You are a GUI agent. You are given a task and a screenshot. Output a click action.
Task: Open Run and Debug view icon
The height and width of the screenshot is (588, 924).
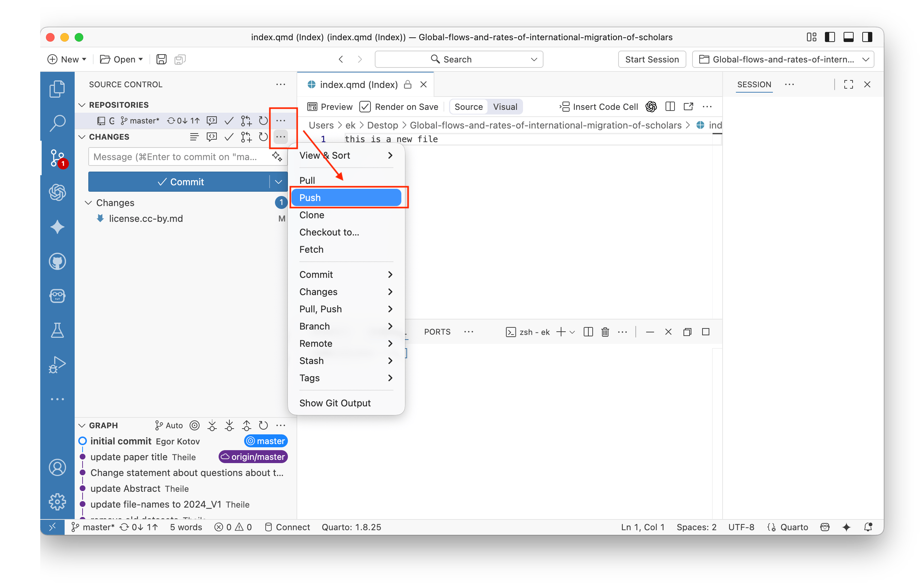(57, 364)
